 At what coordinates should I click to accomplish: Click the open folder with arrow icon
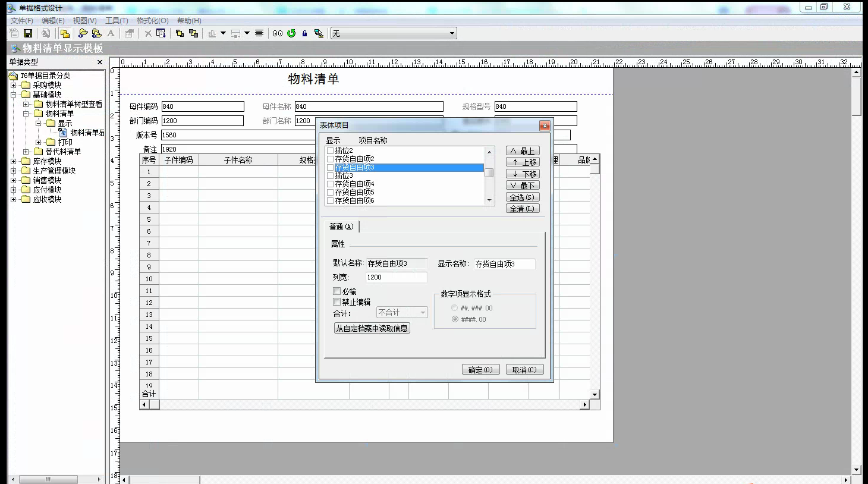[83, 33]
